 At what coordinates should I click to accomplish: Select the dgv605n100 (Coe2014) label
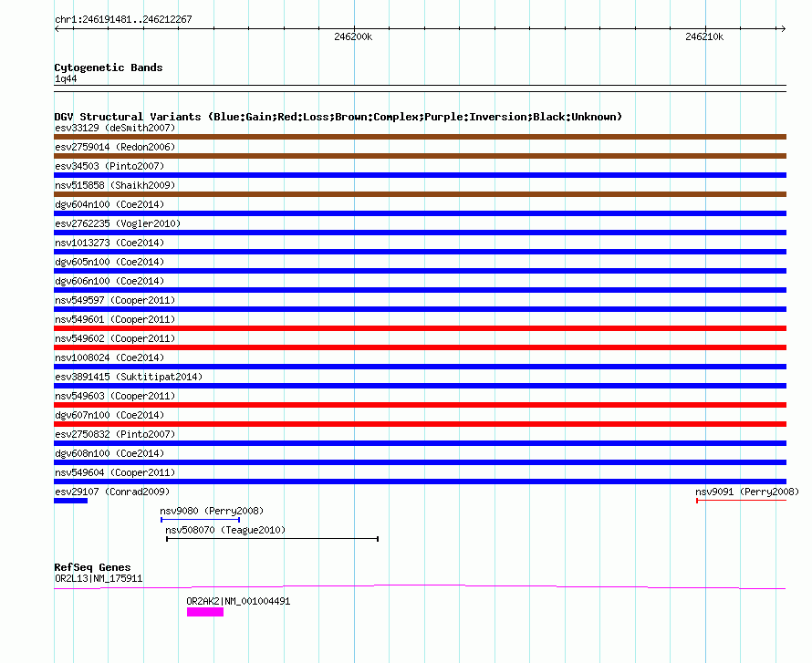coord(109,262)
